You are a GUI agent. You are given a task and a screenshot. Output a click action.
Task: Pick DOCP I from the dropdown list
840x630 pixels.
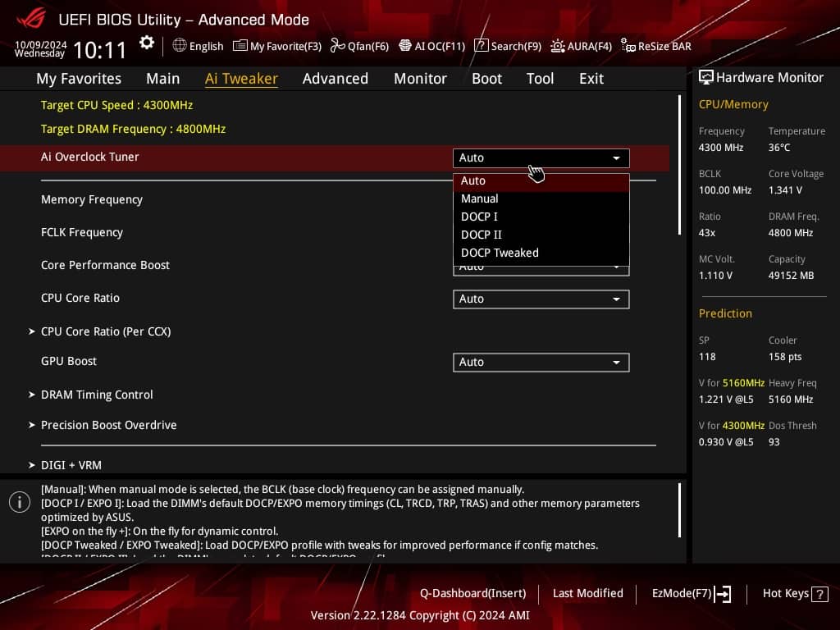pyautogui.click(x=541, y=217)
